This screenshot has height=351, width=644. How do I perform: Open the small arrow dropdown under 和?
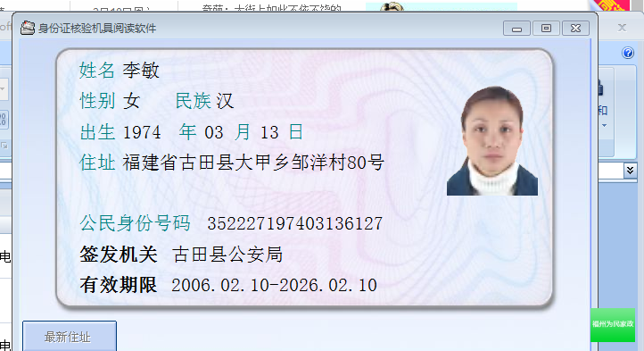[x=604, y=126]
